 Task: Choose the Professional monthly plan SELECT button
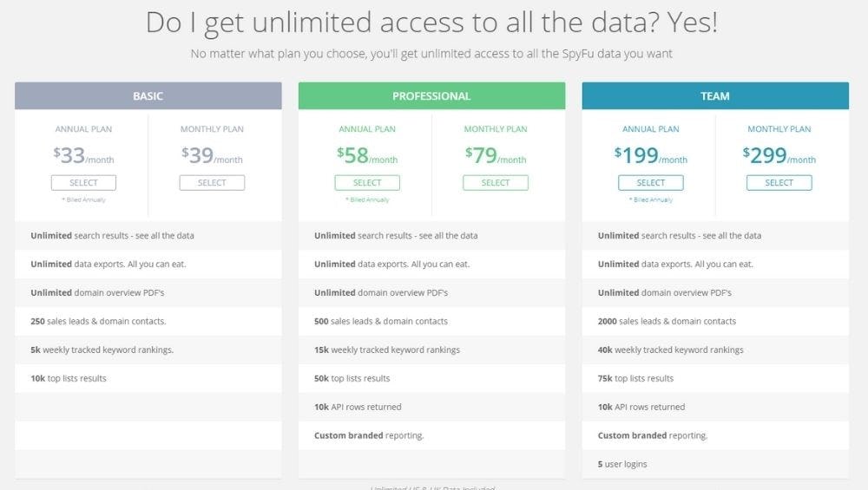coord(496,183)
